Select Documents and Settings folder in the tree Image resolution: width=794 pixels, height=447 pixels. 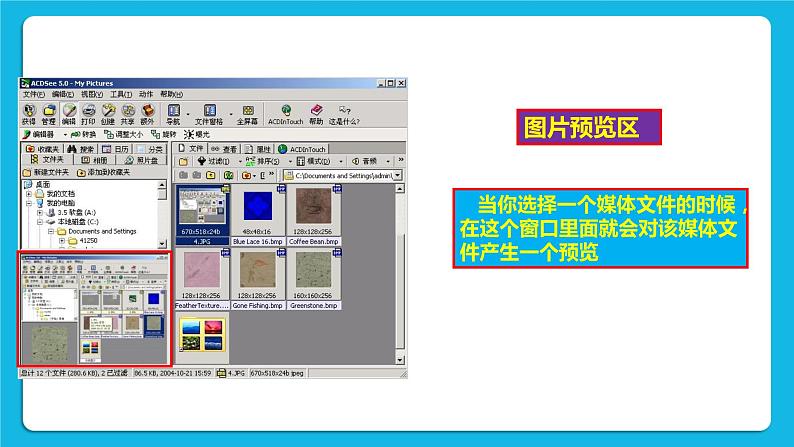pos(100,231)
